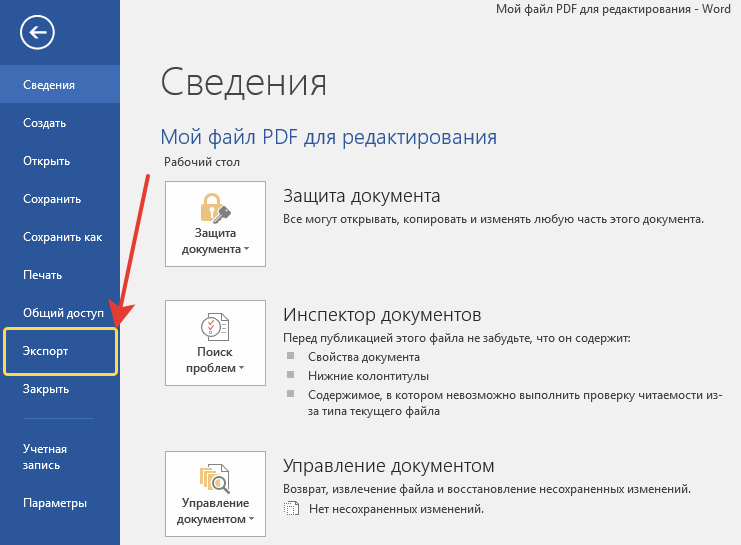
Task: Click the lock and key Protect Document icon
Action: click(x=215, y=208)
